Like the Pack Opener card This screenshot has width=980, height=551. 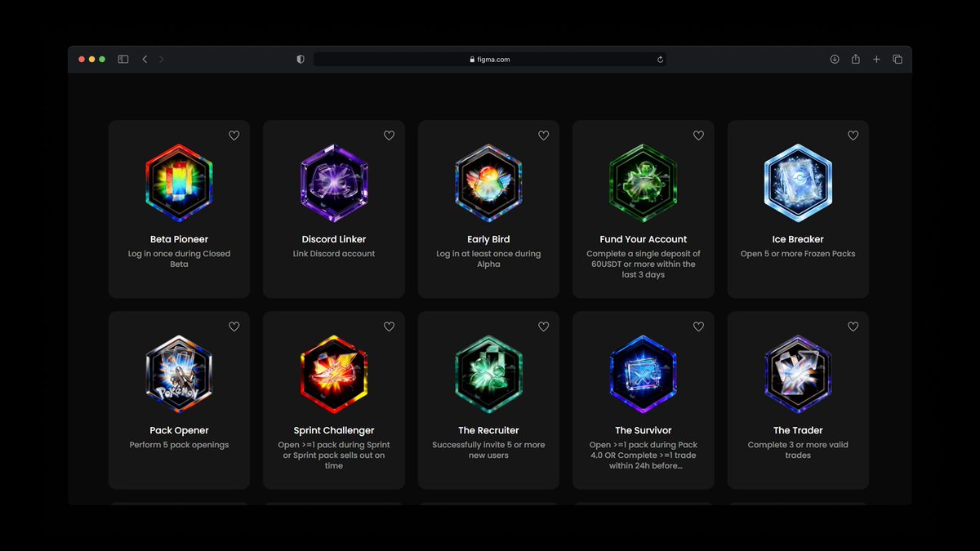[x=234, y=327]
